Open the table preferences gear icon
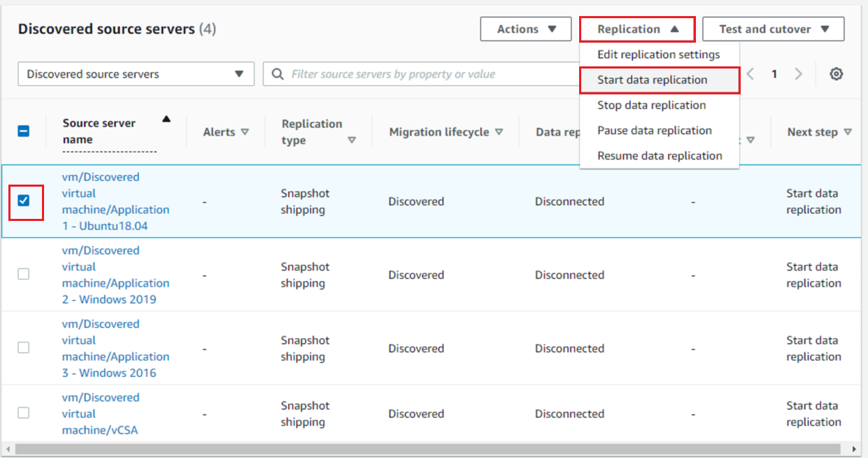Viewport: 868px width, 458px height. tap(836, 73)
